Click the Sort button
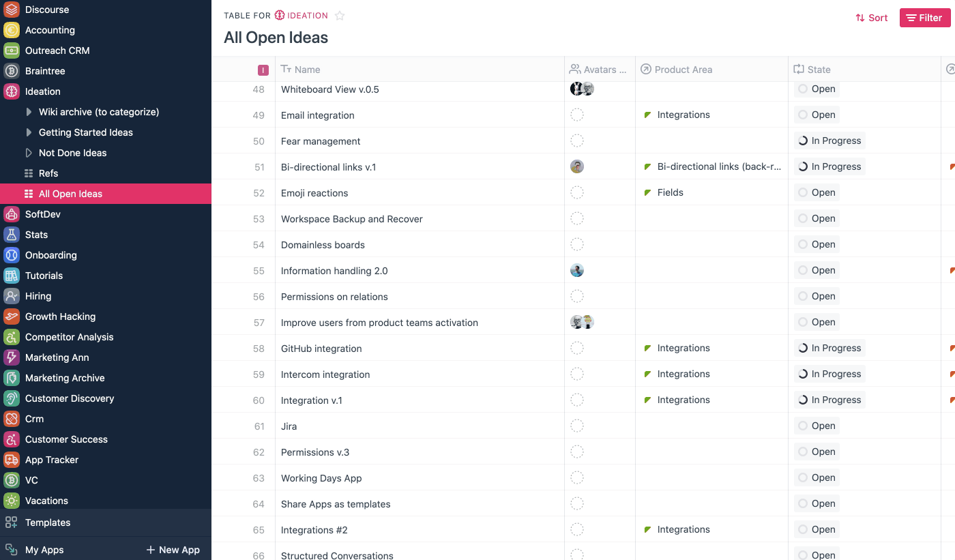The image size is (955, 560). click(872, 18)
